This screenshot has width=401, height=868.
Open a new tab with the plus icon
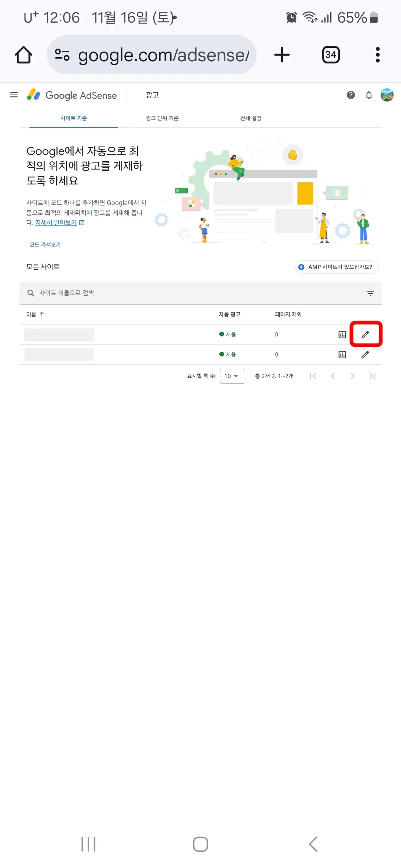point(282,55)
